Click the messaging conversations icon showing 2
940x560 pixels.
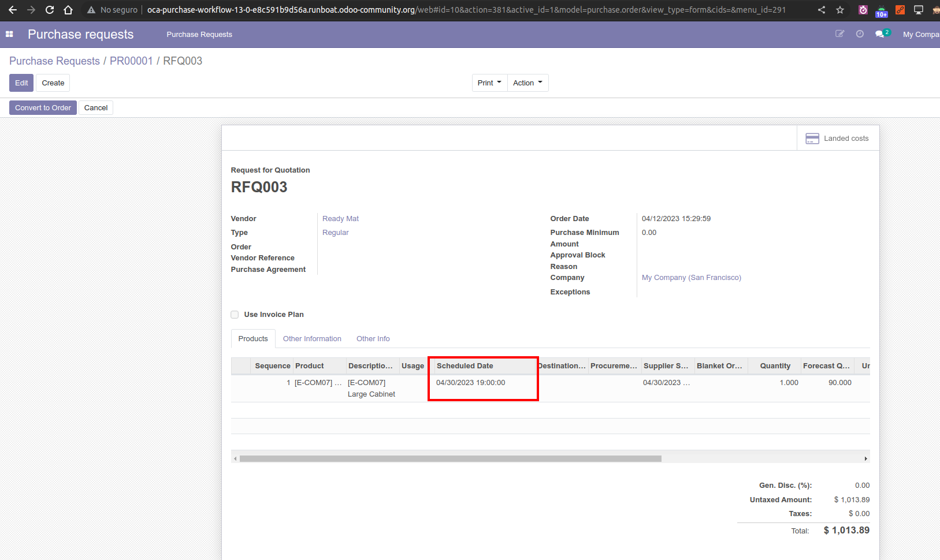point(880,34)
